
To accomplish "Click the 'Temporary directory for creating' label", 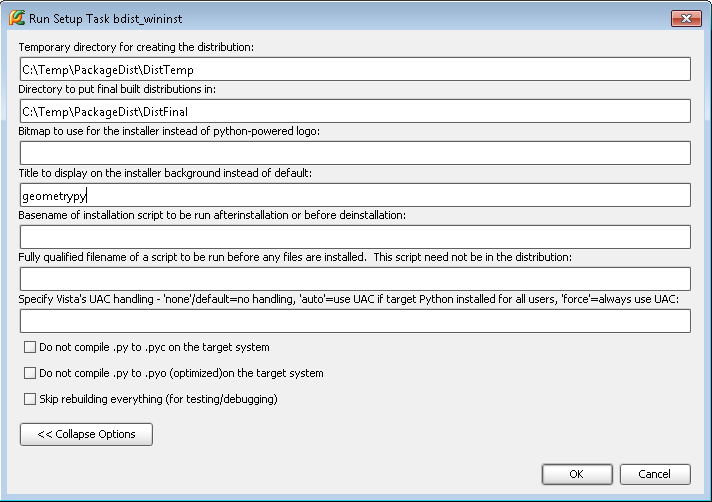I will (x=137, y=47).
